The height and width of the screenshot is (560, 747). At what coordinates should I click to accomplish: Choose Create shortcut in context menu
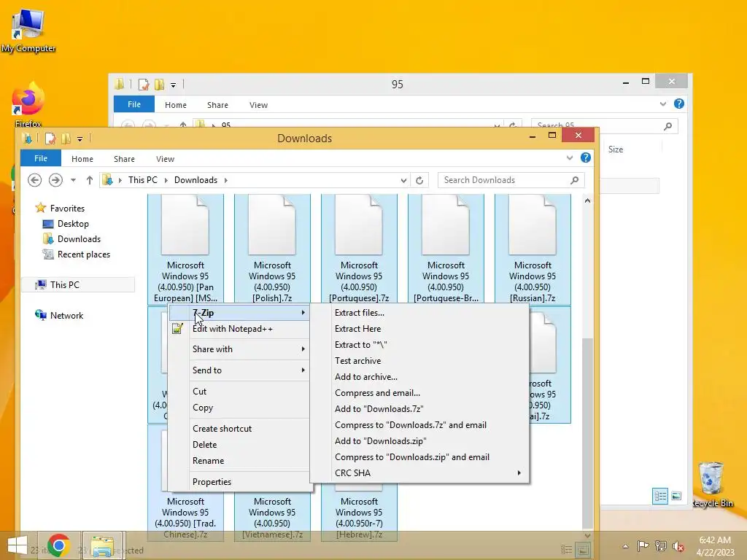click(239, 429)
